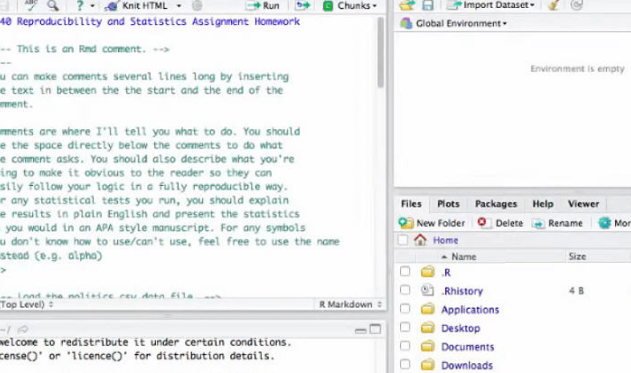
Task: Switch to the Plots tab
Action: [x=448, y=204]
